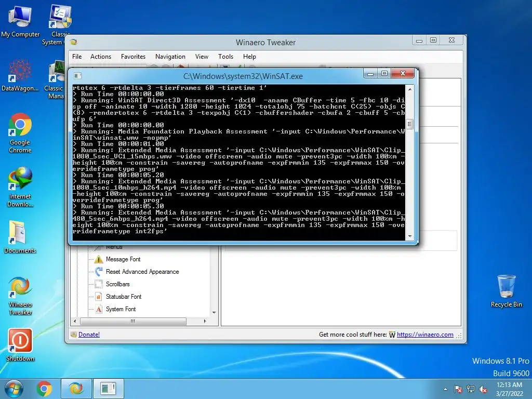532x399 pixels.
Task: Open the WinSAT console window system menu icon
Action: [x=78, y=76]
